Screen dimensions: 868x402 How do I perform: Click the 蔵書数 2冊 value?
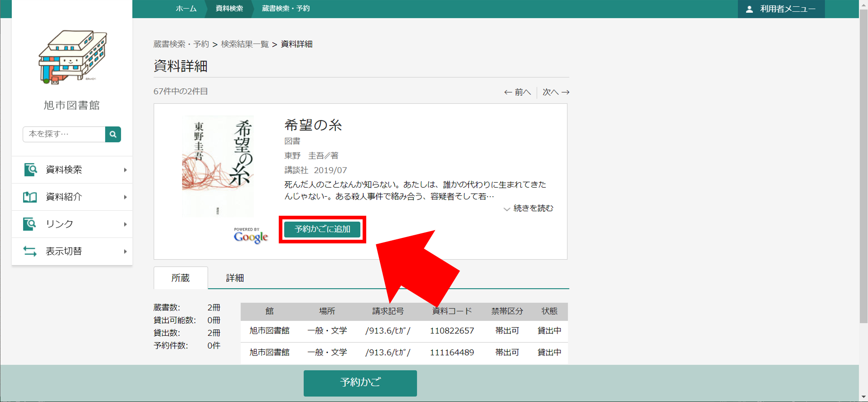[214, 308]
